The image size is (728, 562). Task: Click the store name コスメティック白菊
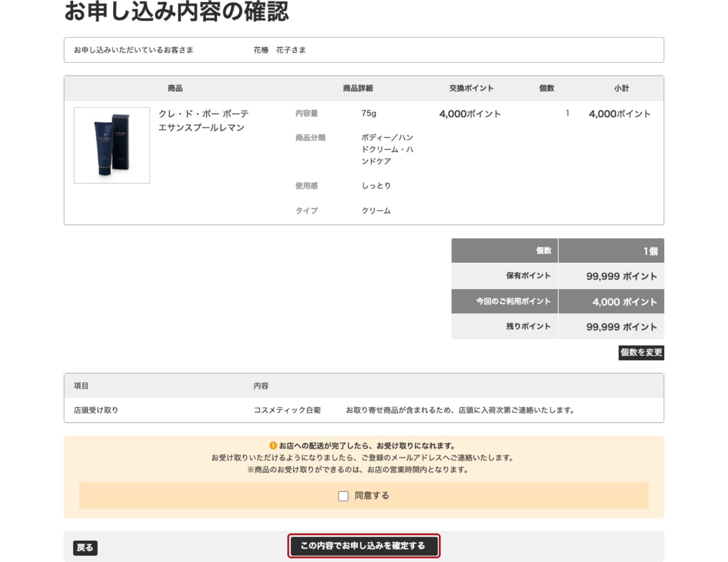pyautogui.click(x=287, y=410)
